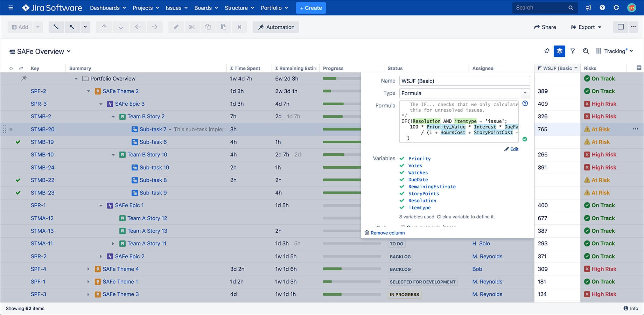Image resolution: width=644 pixels, height=315 pixels.
Task: Open the hamburger sidebar menu
Action: point(11,7)
